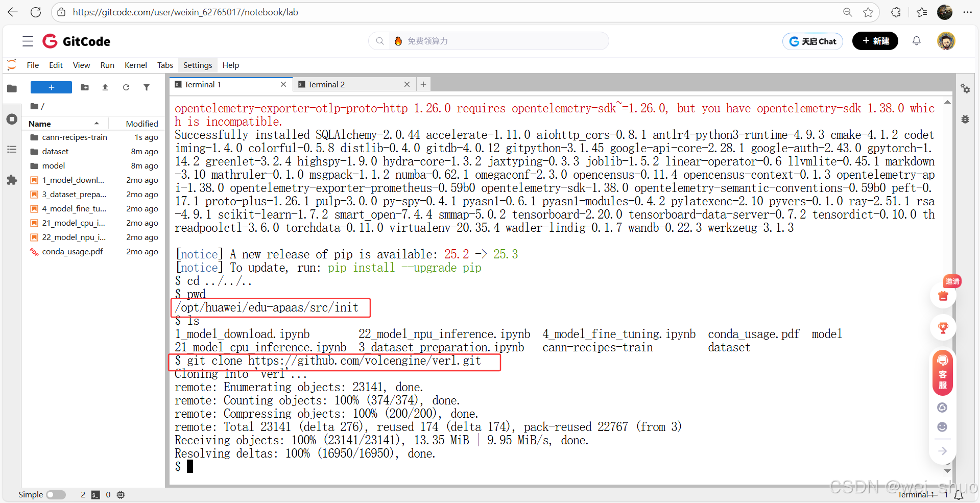Refresh the file browser list

[126, 87]
